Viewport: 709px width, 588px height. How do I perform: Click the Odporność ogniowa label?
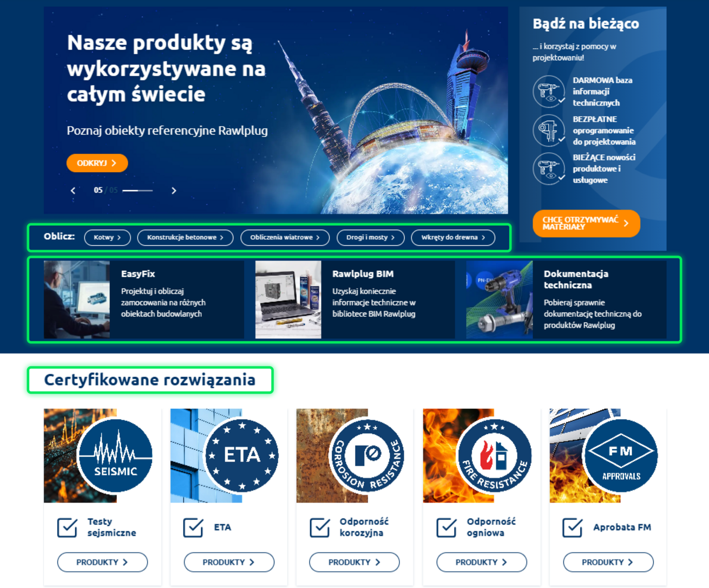click(x=491, y=527)
